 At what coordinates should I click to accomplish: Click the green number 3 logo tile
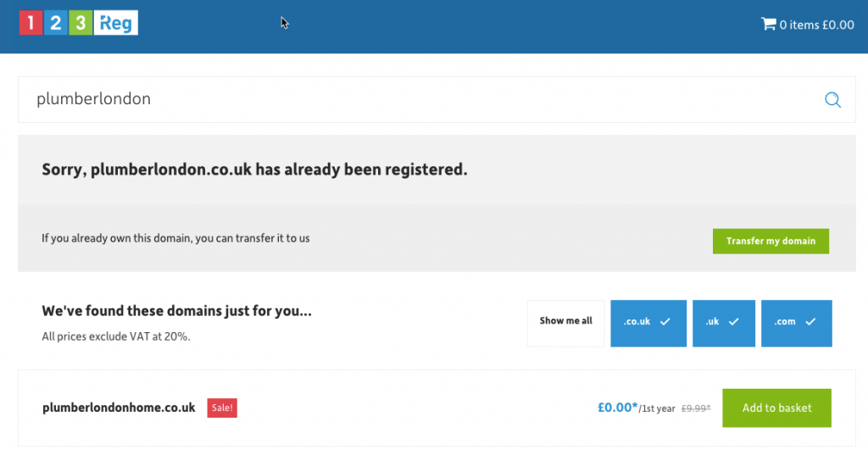tap(81, 23)
